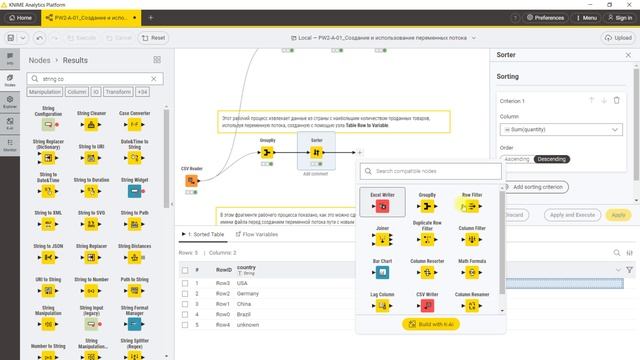Select the Sorter node on canvas

316,152
